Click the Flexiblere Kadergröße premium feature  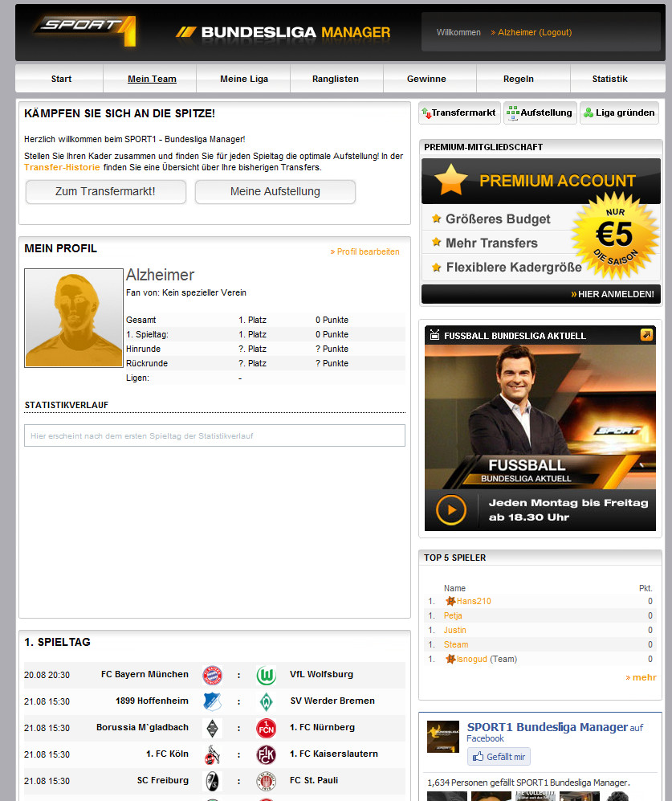[x=514, y=268]
